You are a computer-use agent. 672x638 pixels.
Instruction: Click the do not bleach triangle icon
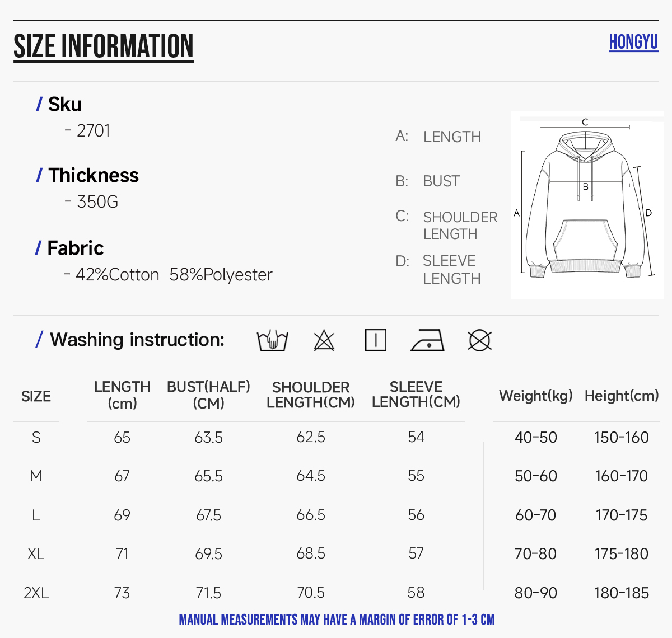pyautogui.click(x=324, y=340)
